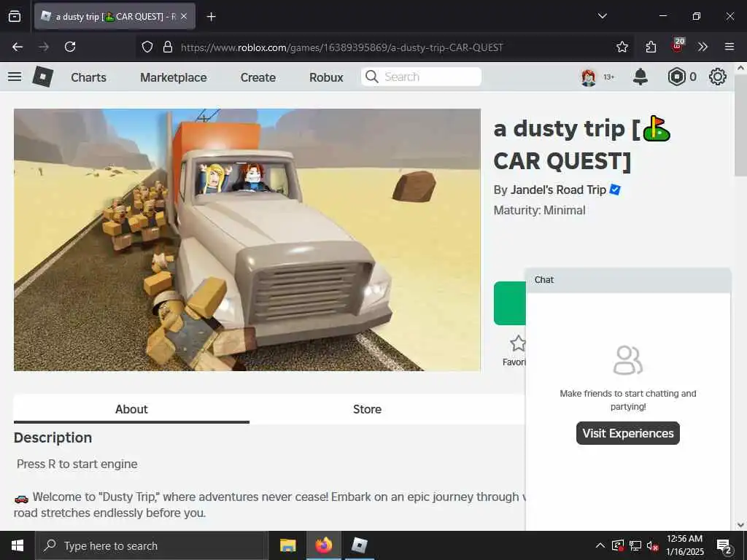Open a new browser tab
This screenshot has height=560, width=747.
(x=211, y=17)
